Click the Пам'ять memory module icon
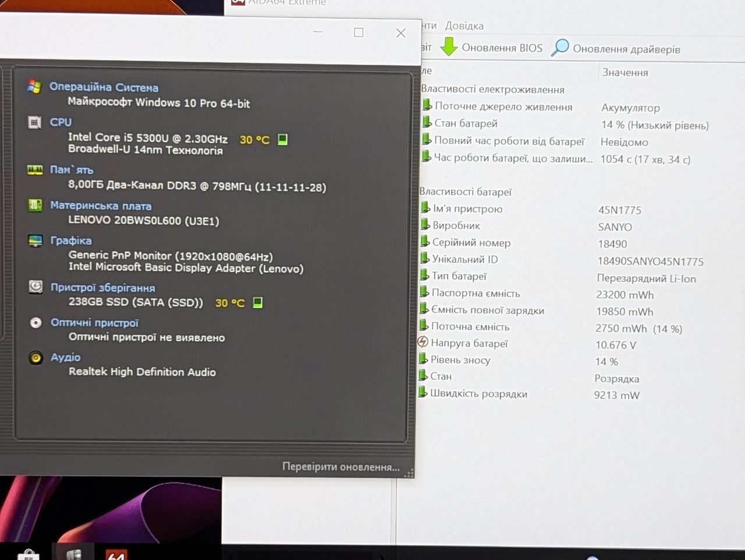The image size is (745, 560). point(35,170)
